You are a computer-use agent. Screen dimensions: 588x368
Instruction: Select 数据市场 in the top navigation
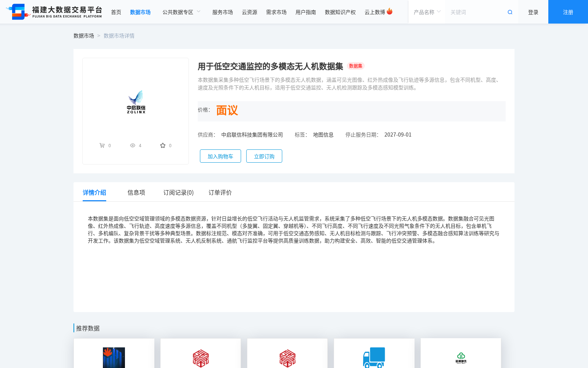point(140,12)
